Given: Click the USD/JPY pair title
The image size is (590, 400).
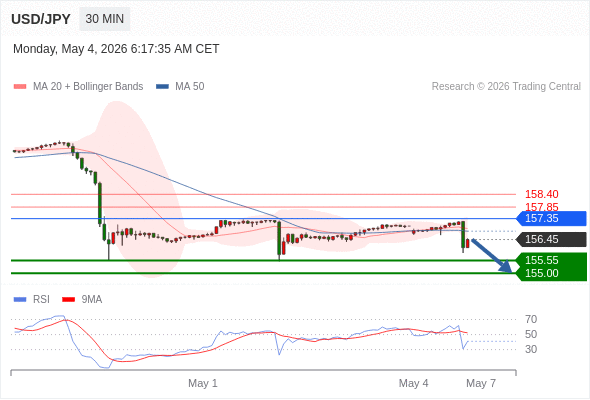Looking at the screenshot, I should point(41,19).
